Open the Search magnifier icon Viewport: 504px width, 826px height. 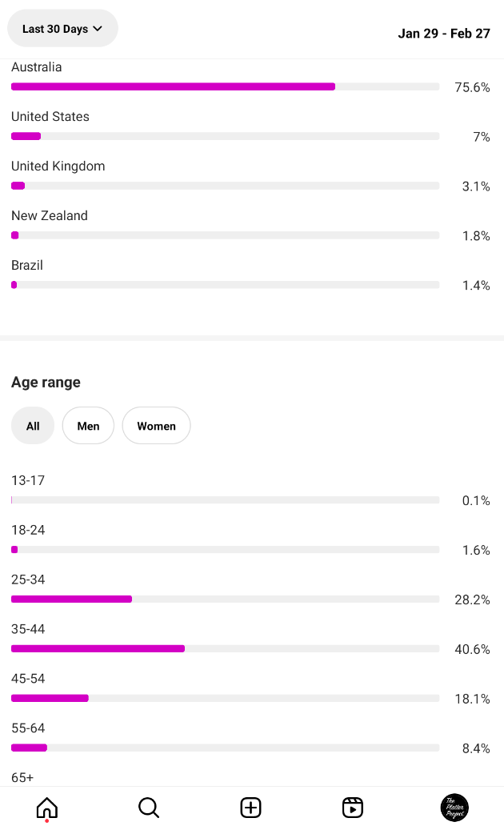pyautogui.click(x=149, y=807)
